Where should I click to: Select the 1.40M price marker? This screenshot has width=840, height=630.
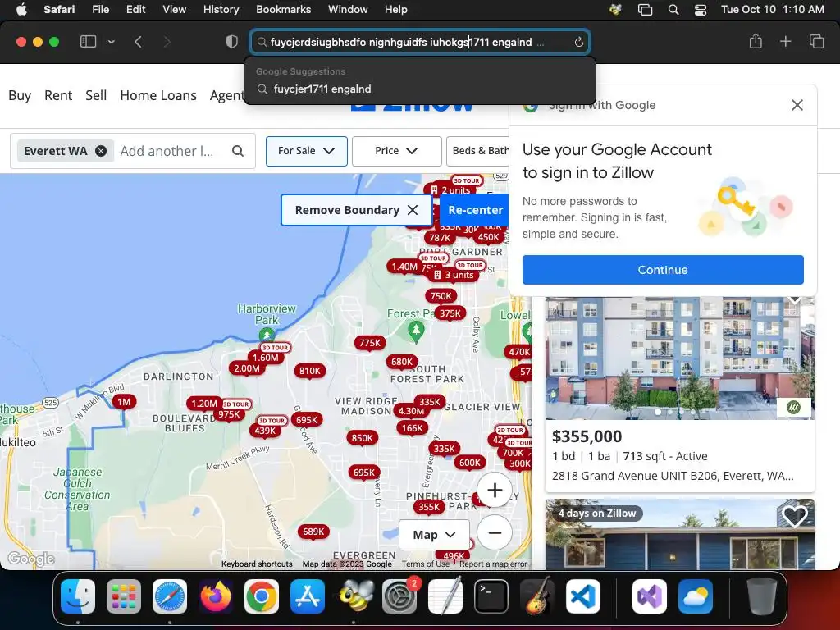(x=404, y=267)
